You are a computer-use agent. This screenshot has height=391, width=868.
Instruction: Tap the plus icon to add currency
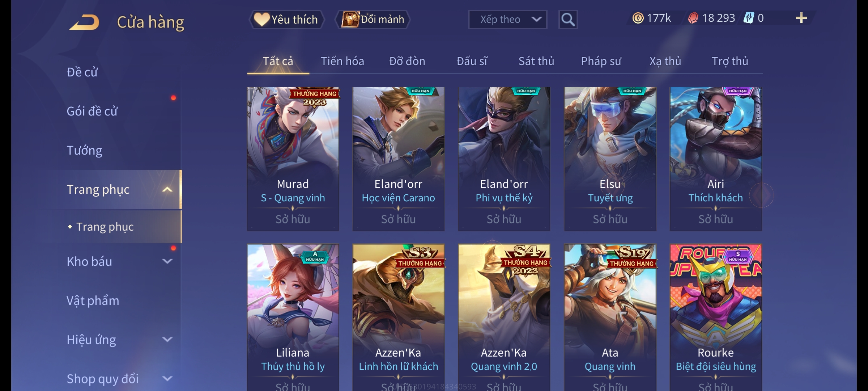(x=801, y=18)
